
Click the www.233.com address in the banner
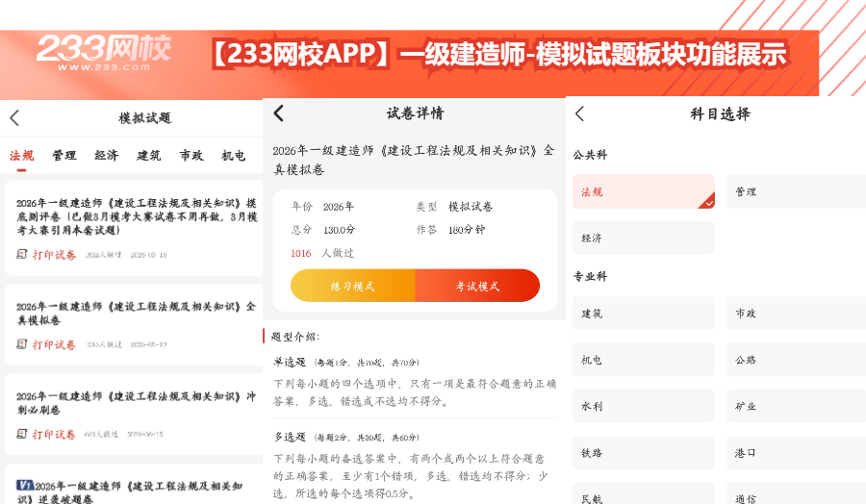tap(104, 67)
